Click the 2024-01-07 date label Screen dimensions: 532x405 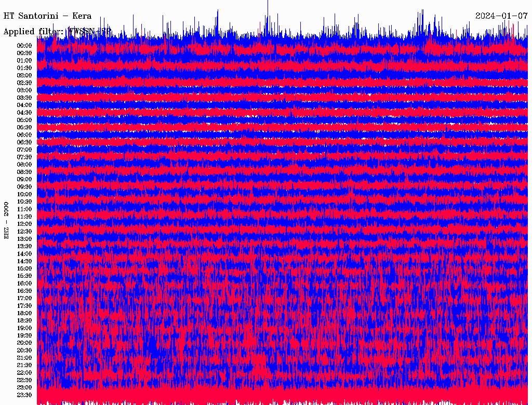[501, 16]
